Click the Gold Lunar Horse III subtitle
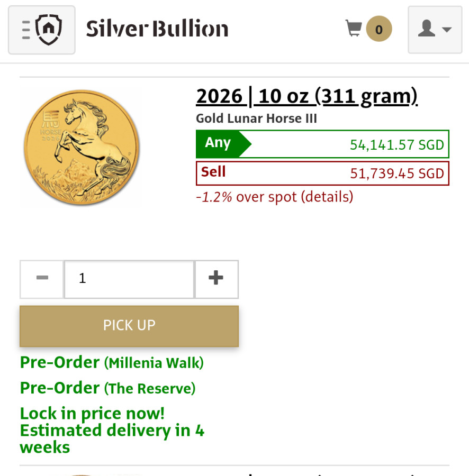 coord(256,118)
